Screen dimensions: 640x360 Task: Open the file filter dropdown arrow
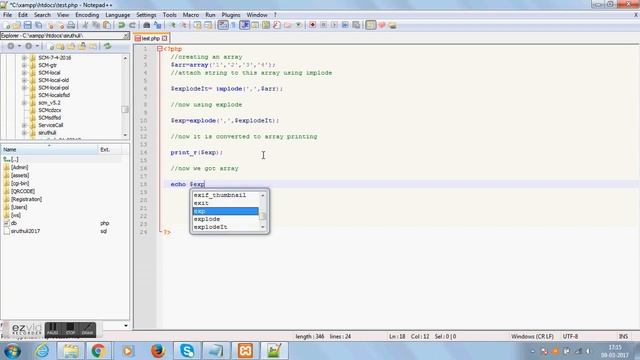(x=126, y=326)
